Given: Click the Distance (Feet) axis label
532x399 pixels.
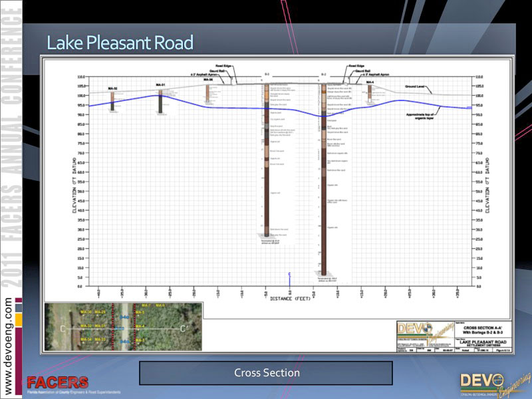Looking at the screenshot, I should tap(290, 299).
